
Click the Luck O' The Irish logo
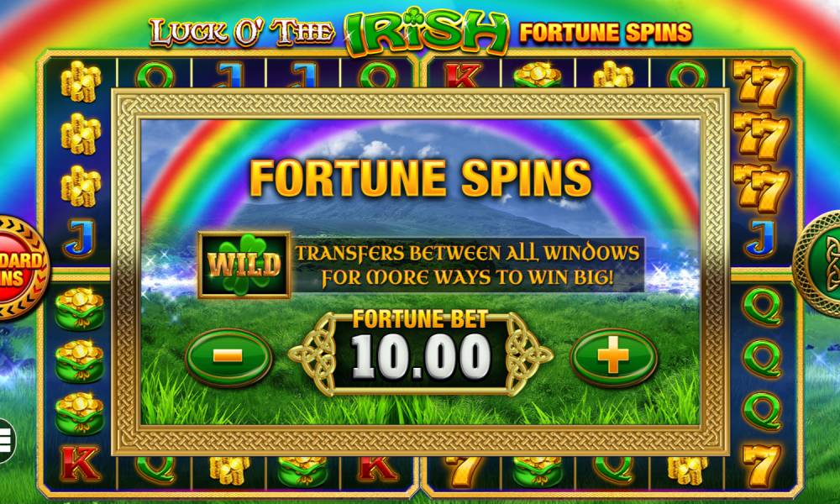[x=329, y=31]
